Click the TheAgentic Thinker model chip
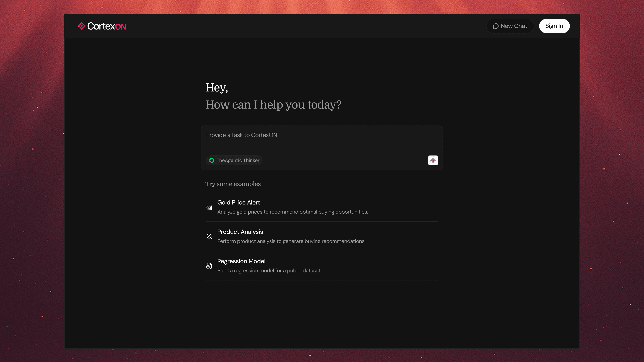 (234, 160)
